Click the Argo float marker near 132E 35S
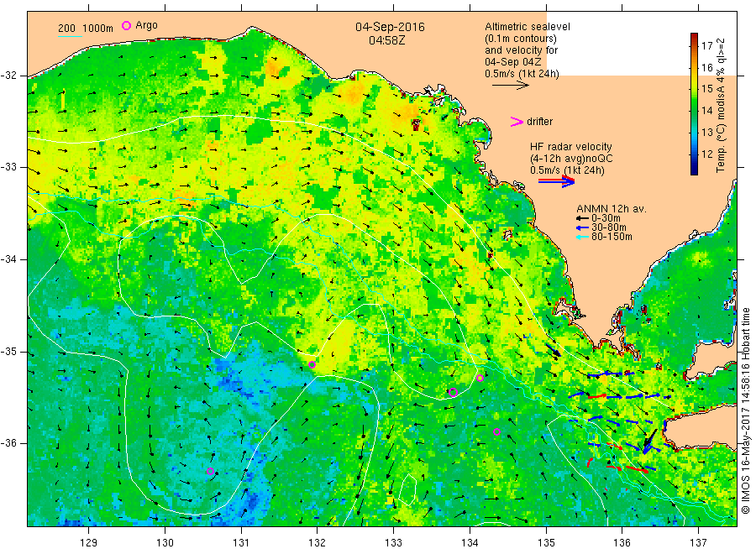This screenshot has height=554, width=756. (x=312, y=364)
